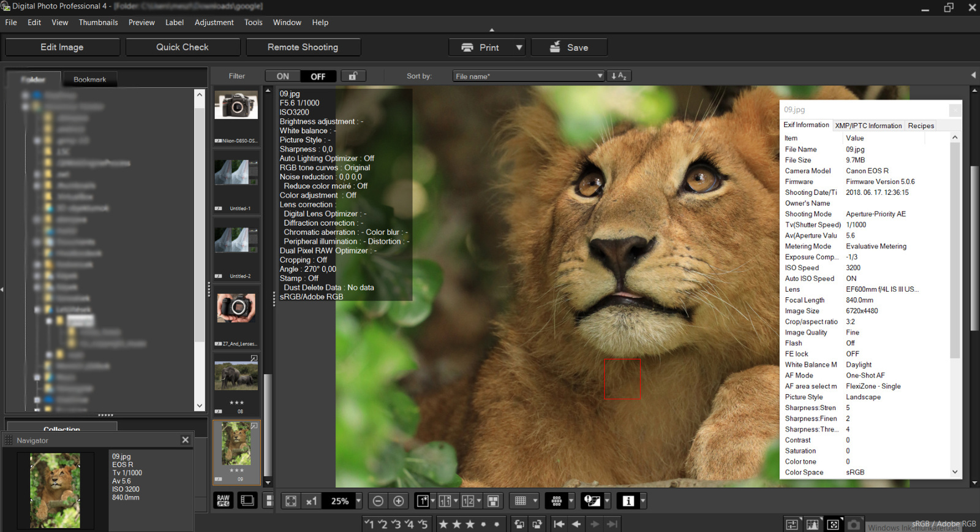This screenshot has height=532, width=980.
Task: Open the grid options dropdown arrow
Action: (535, 501)
